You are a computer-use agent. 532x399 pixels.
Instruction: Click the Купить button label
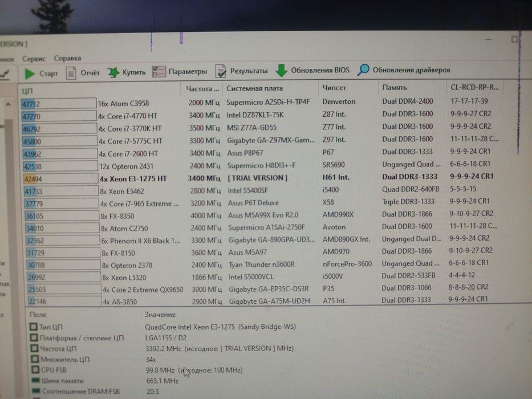(133, 72)
